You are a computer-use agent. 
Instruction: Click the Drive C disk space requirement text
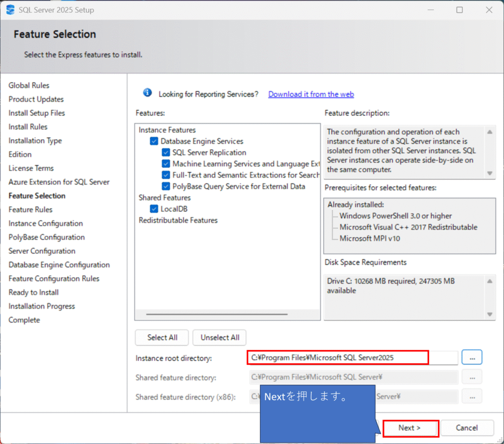pyautogui.click(x=391, y=286)
